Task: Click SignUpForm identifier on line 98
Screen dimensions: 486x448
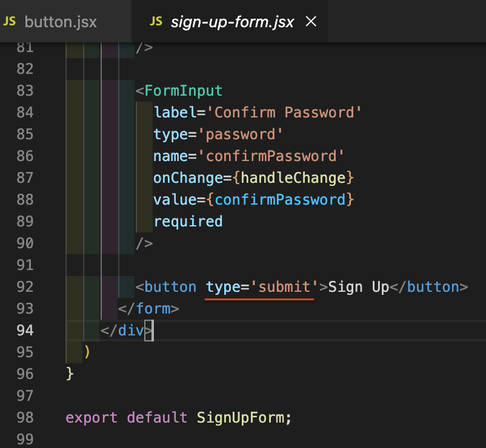Action: click(240, 418)
